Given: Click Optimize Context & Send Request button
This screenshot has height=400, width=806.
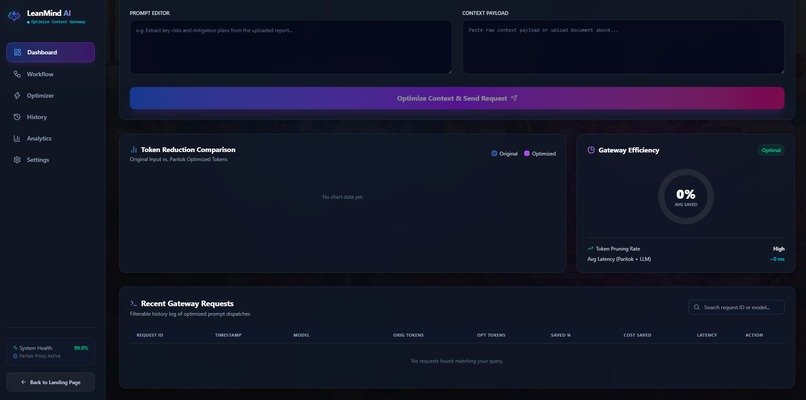Looking at the screenshot, I should (x=457, y=98).
